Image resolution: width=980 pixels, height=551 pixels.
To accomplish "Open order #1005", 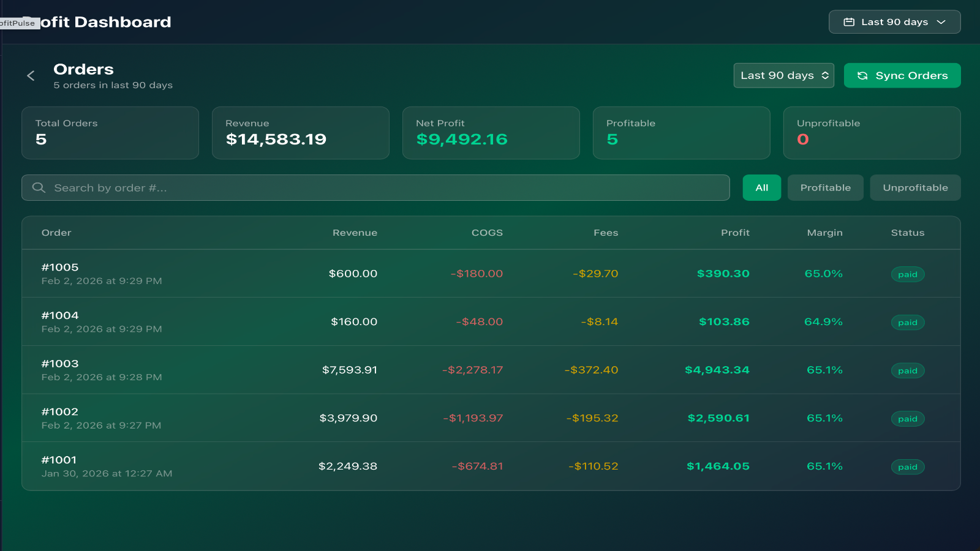I will [491, 274].
